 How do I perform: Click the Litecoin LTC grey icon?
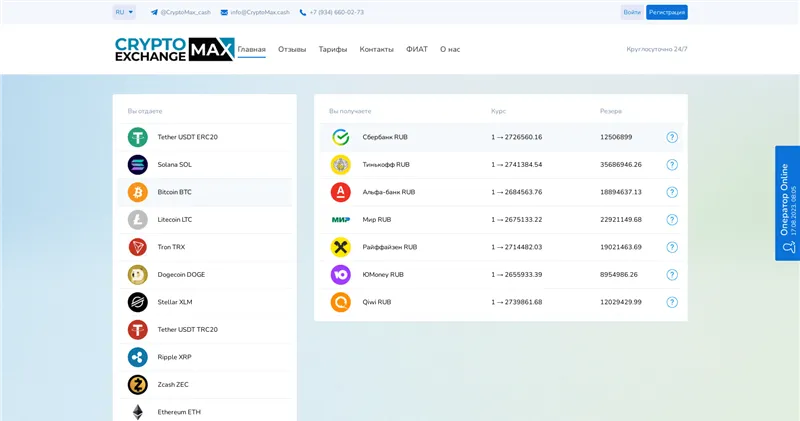click(137, 220)
